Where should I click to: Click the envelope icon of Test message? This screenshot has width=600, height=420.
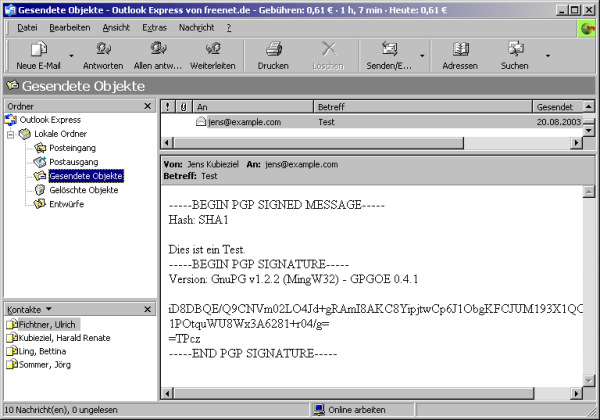coord(201,122)
